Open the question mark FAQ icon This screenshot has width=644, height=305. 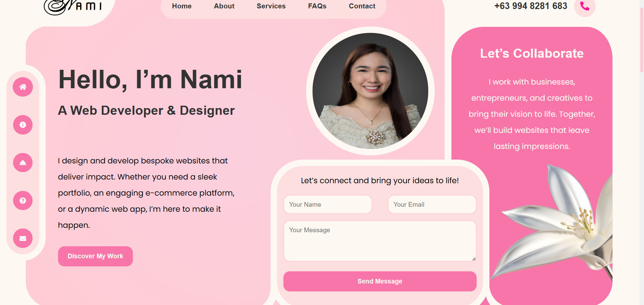(22, 200)
